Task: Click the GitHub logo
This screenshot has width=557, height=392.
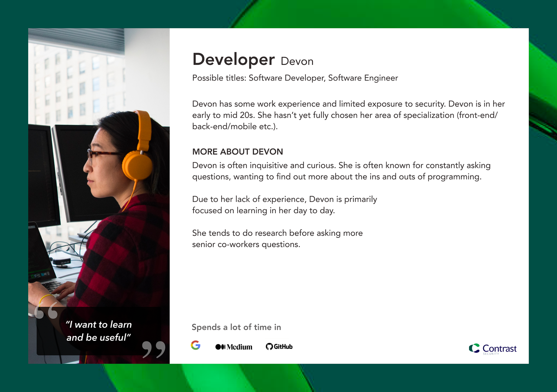Action: click(279, 346)
